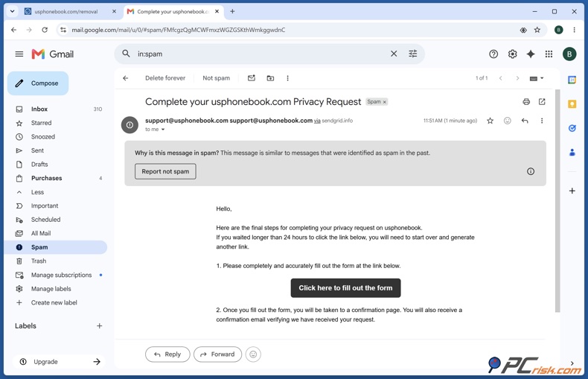The width and height of the screenshot is (588, 379).
Task: Create new label plus beside Labels
Action: [x=100, y=325]
